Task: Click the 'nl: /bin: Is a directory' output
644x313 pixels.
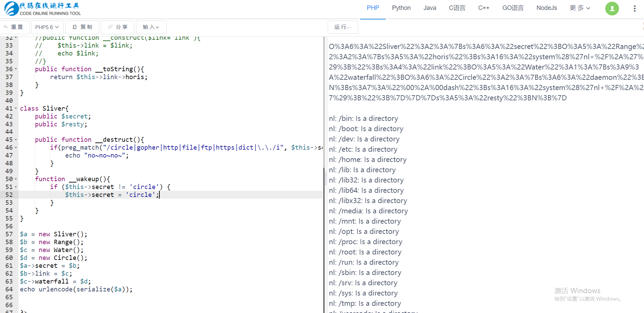Action: pyautogui.click(x=363, y=118)
